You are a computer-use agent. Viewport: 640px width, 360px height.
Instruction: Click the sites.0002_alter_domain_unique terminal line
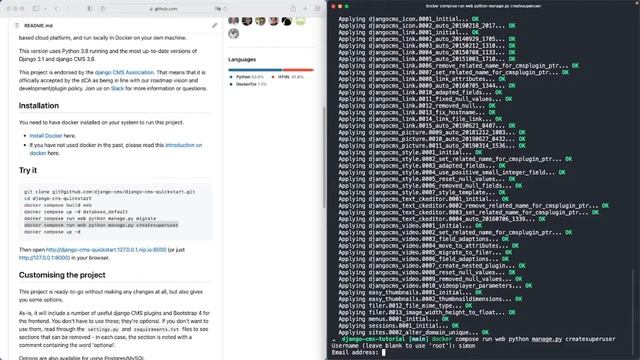pos(414,332)
